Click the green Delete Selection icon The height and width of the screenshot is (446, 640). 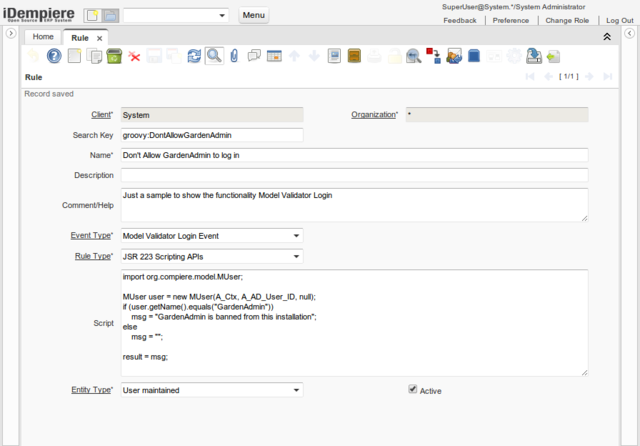114,56
